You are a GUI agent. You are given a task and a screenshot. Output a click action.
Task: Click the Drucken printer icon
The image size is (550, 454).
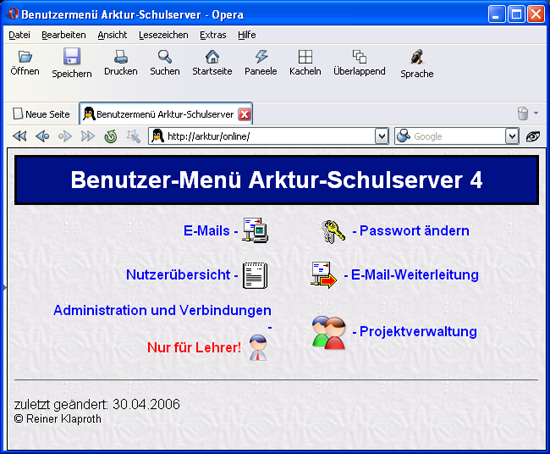tap(121, 56)
